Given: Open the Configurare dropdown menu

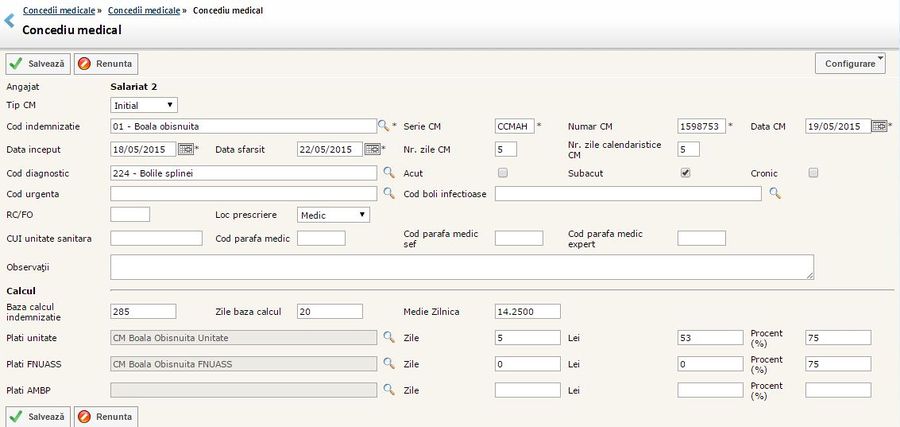Looking at the screenshot, I should click(x=850, y=63).
